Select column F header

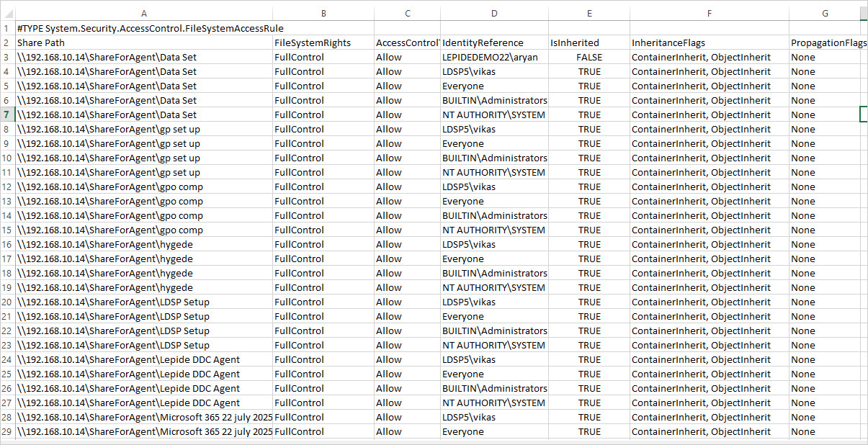click(710, 13)
